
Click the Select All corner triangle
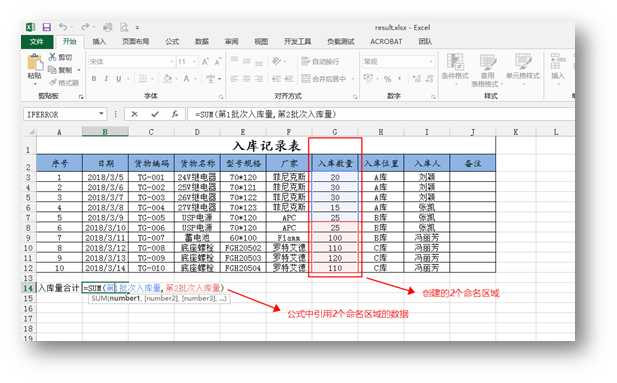31,132
